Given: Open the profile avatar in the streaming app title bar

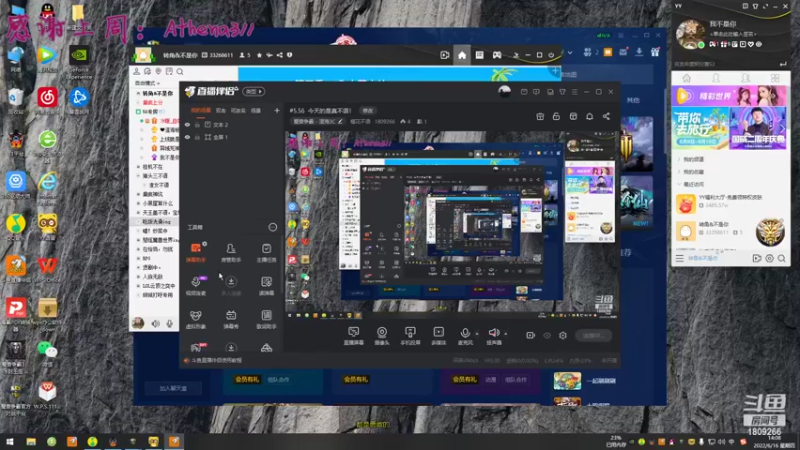Looking at the screenshot, I should (x=504, y=91).
